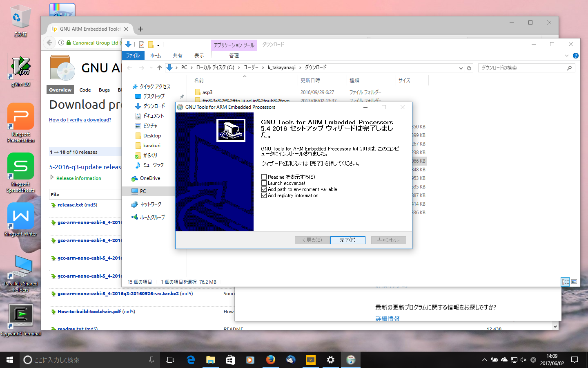Open Recycle Bin desktop icon
588x368 pixels.
tap(20, 21)
